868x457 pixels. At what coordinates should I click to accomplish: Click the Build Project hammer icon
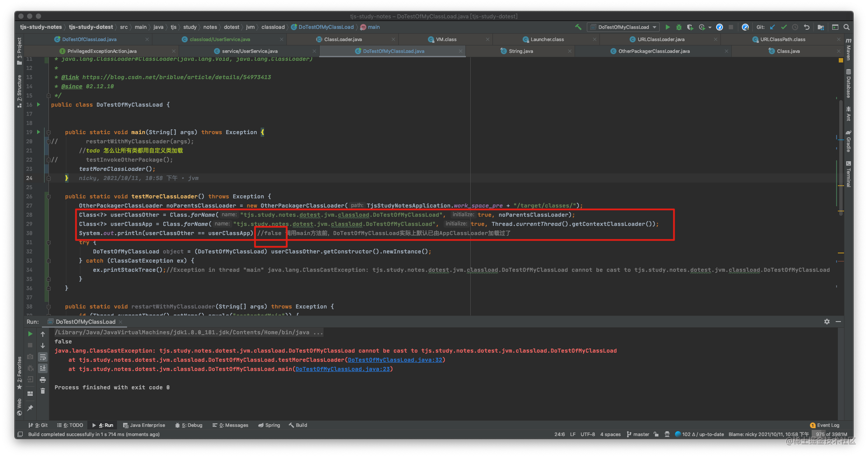[578, 27]
